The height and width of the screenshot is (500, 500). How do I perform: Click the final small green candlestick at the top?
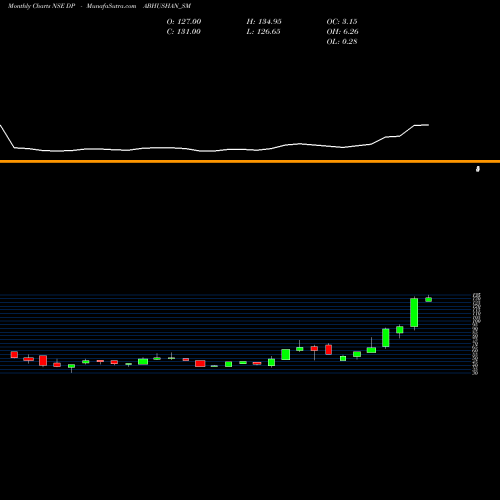point(429,299)
